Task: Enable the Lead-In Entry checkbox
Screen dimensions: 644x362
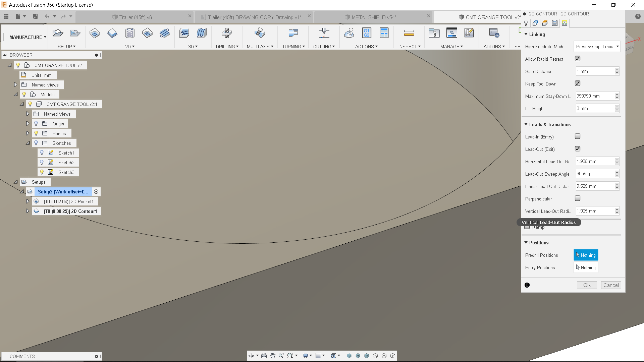Action: pos(577,136)
